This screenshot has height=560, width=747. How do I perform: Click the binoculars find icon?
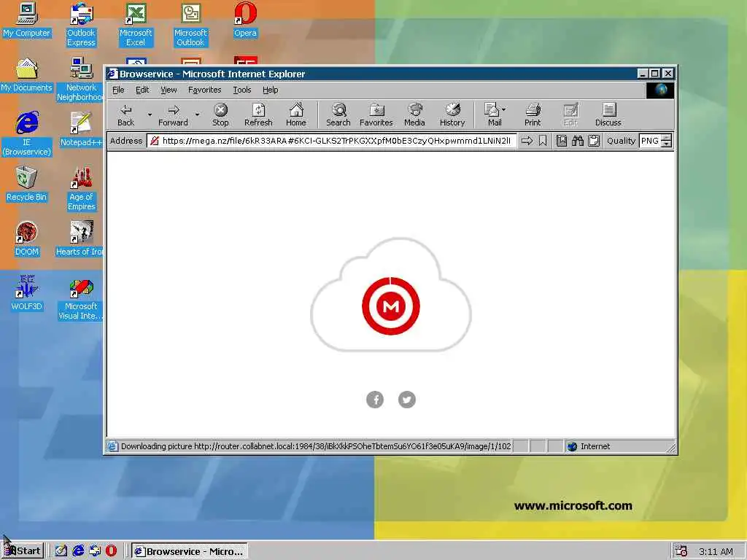coord(578,141)
